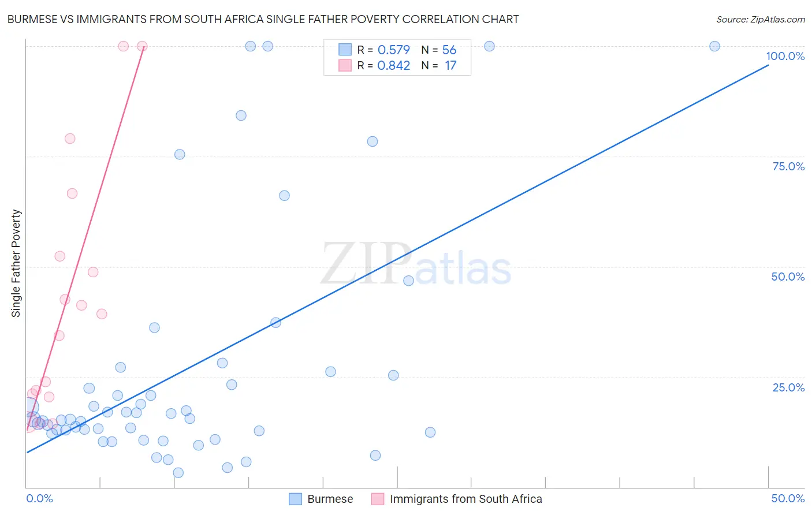Click the 50.0% x-axis tick label

788,498
